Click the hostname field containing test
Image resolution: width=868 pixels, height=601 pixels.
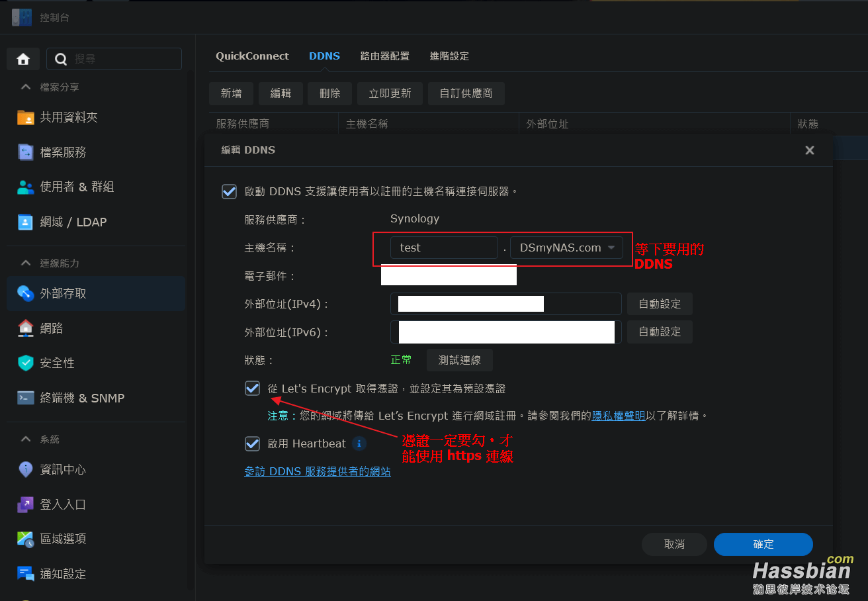444,248
